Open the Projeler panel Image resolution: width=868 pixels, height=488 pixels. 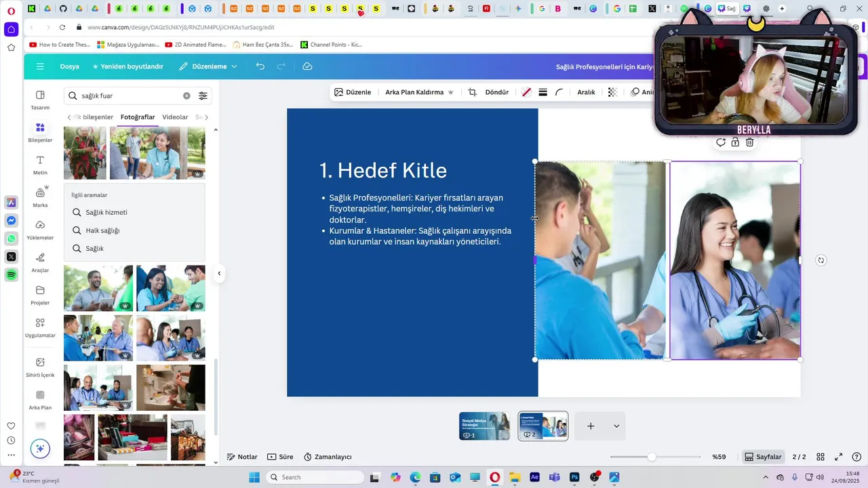pyautogui.click(x=40, y=295)
